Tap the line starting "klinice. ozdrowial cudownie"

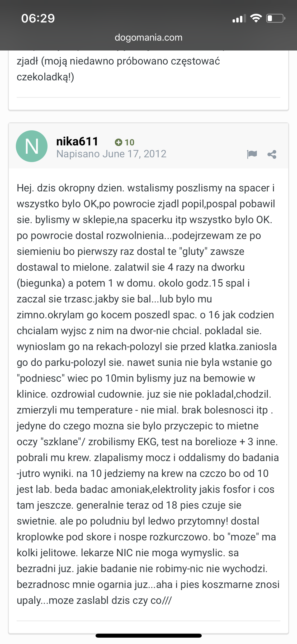tap(144, 394)
